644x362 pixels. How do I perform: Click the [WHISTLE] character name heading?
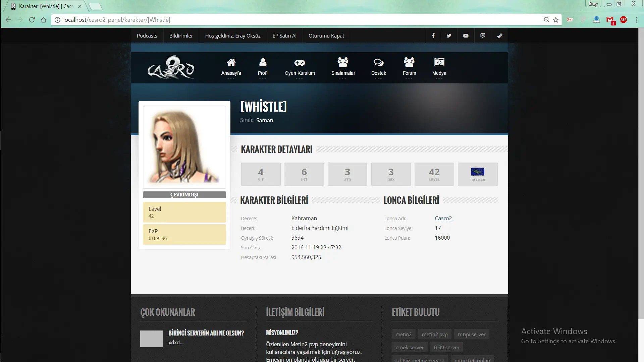264,107
